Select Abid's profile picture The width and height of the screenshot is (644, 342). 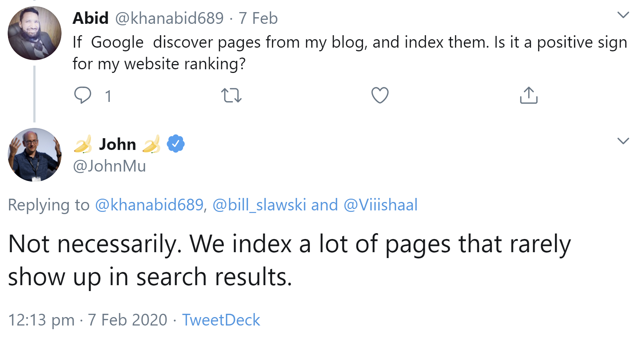point(34,34)
